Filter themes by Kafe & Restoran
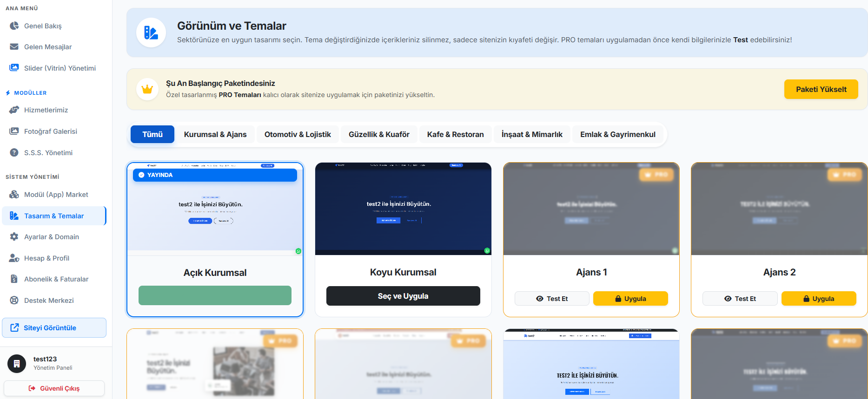Viewport: 868px width, 399px height. pos(455,134)
